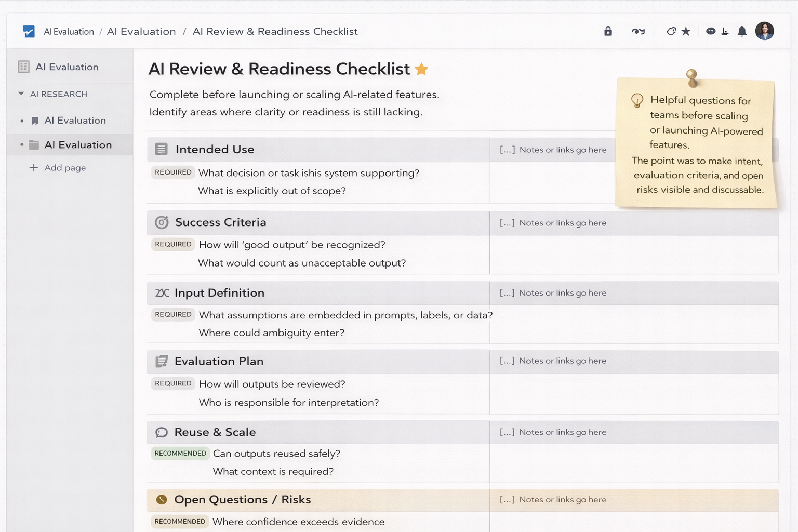The image size is (798, 532).
Task: Click 'Input Definition' section heading
Action: [x=219, y=293]
